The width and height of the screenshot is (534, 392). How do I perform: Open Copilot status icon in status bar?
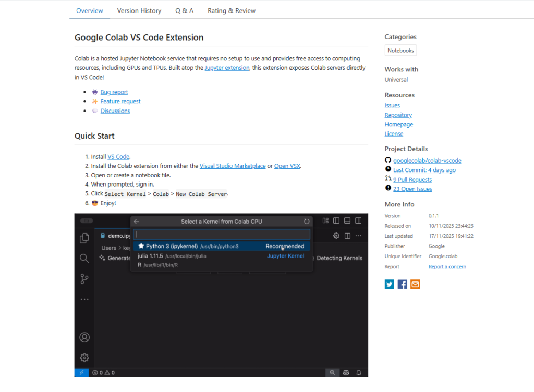(x=346, y=373)
